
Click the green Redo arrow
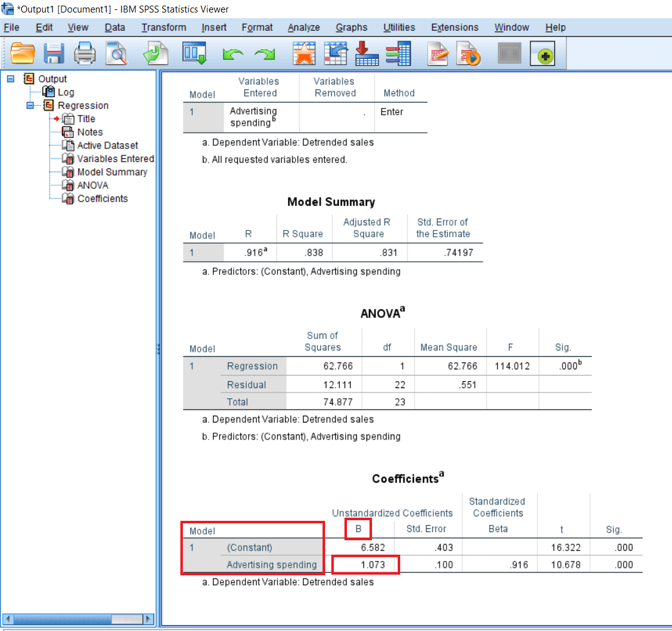[265, 55]
